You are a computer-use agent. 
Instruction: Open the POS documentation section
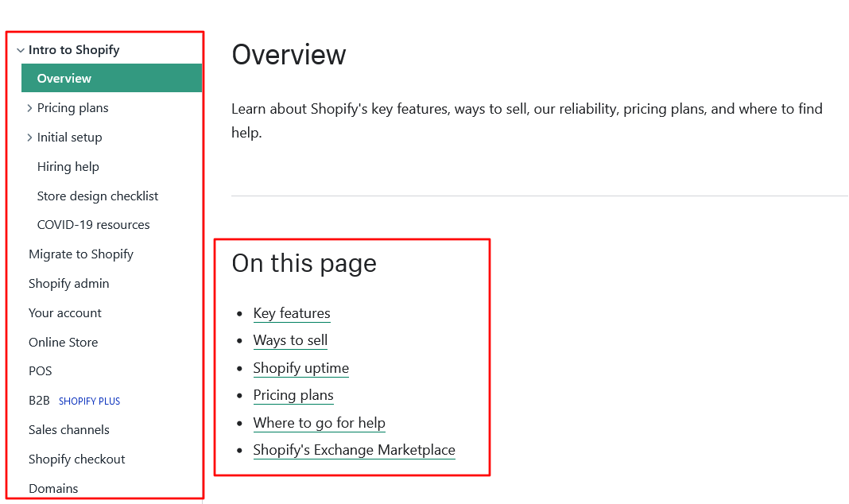(40, 370)
